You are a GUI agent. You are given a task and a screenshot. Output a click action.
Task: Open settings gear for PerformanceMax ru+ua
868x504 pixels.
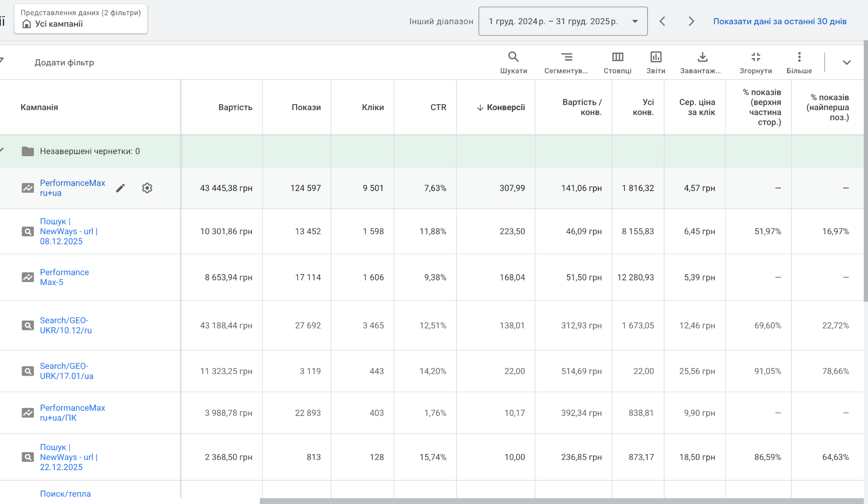coord(147,188)
